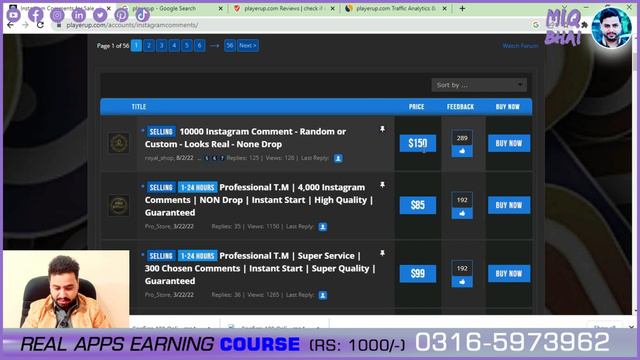
Task: Click the Next > pagination button
Action: tap(248, 45)
